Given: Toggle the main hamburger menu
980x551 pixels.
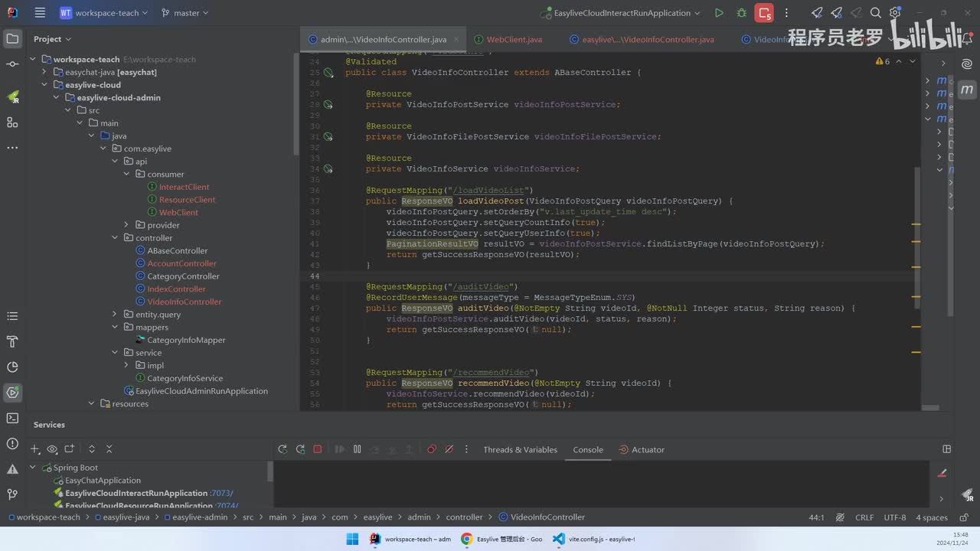Looking at the screenshot, I should point(40,13).
